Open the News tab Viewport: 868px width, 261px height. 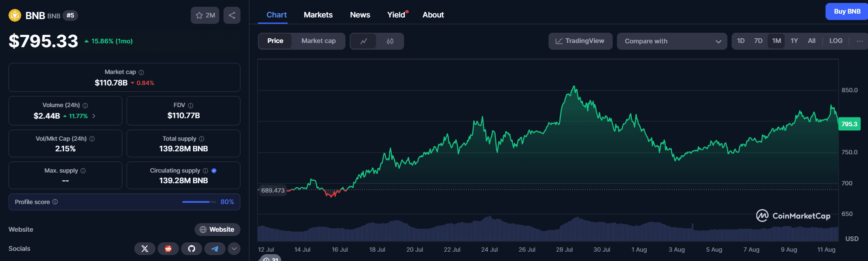coord(360,15)
